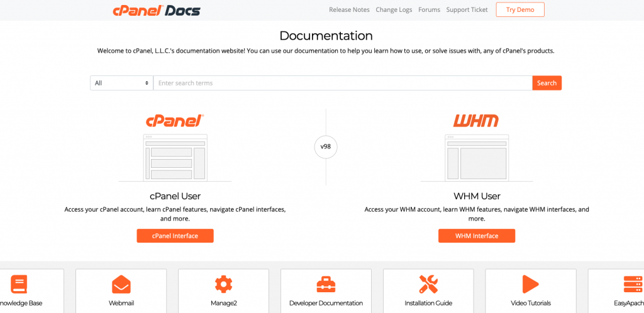
Task: Click the WHM User heading
Action: click(x=477, y=196)
